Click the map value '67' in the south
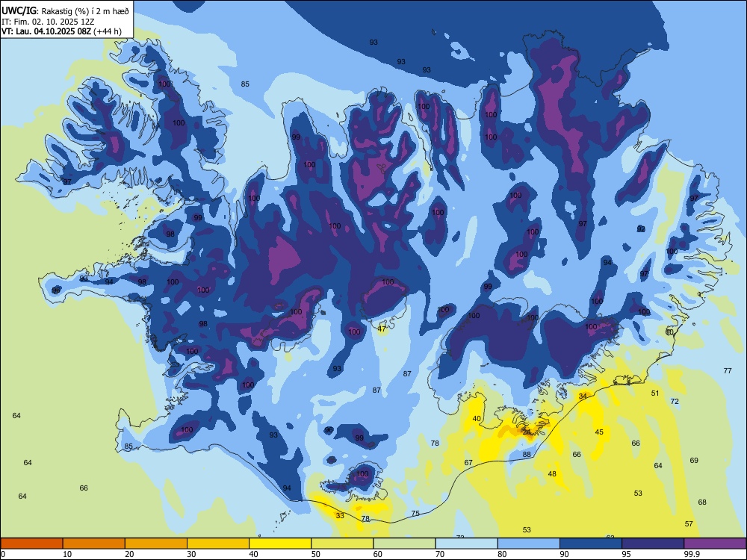 (468, 462)
